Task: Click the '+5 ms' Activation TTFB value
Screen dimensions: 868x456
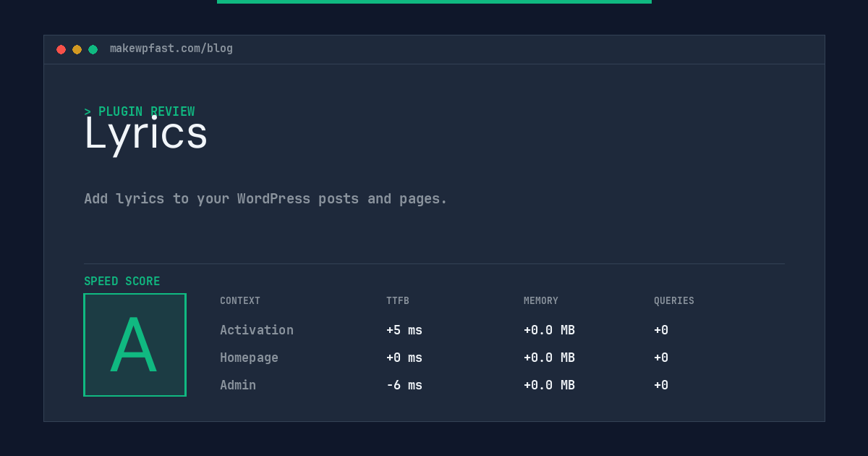Action: (x=404, y=330)
